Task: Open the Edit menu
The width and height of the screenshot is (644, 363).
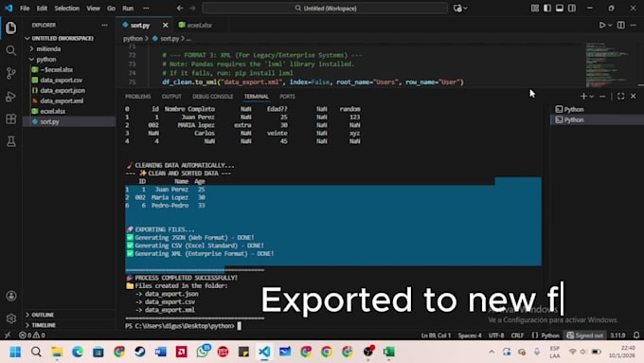Action: [42, 9]
